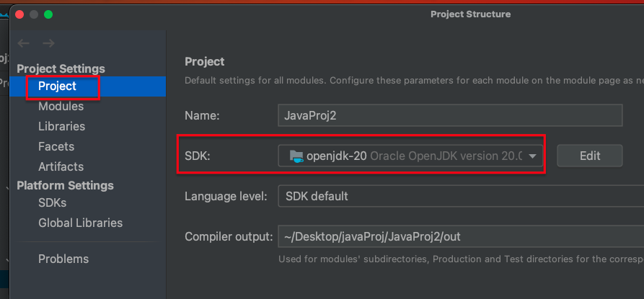Select openjdk-20 SDK combo box

click(410, 156)
